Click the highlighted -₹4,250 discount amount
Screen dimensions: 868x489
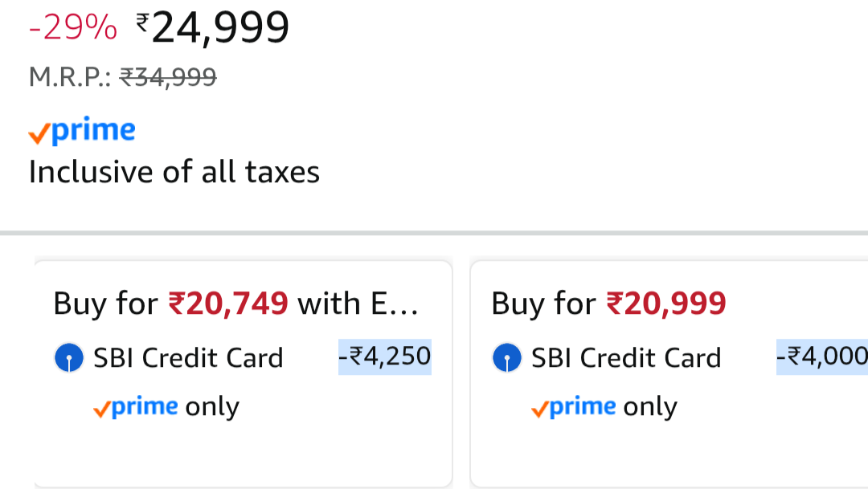pos(385,357)
